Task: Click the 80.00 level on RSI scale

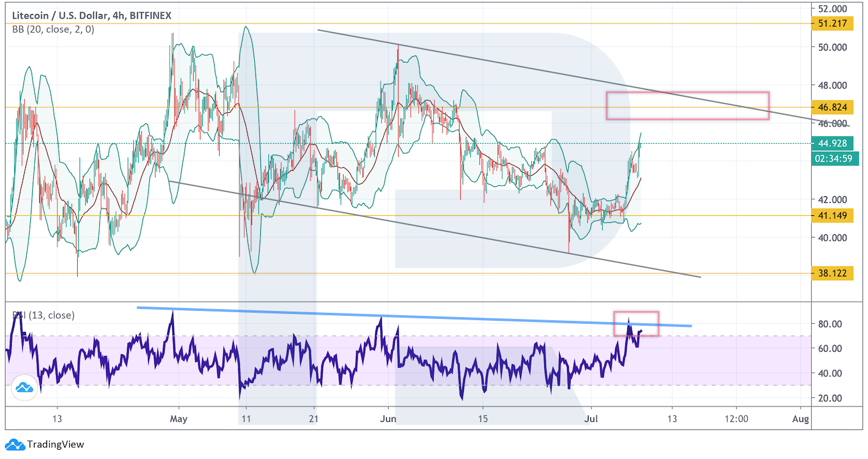Action: [x=830, y=324]
